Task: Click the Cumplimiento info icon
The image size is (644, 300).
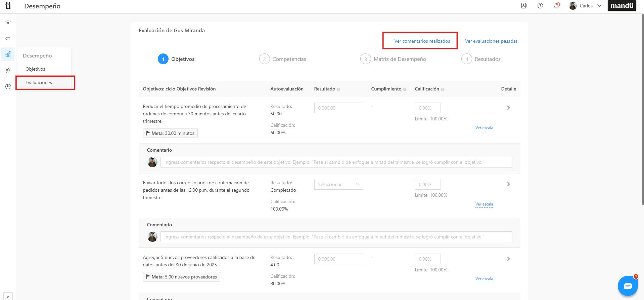Action: (x=405, y=89)
